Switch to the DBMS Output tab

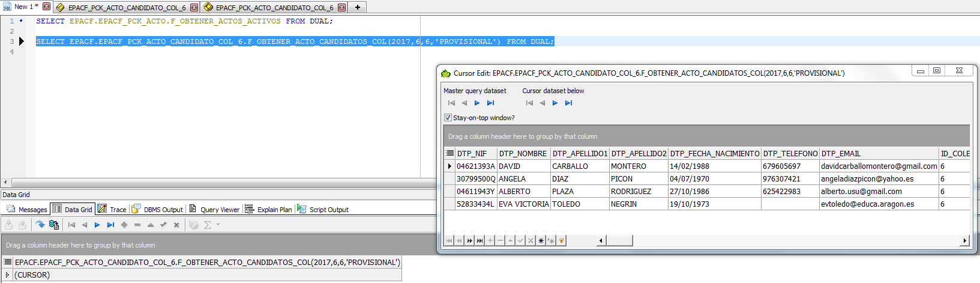(157, 210)
